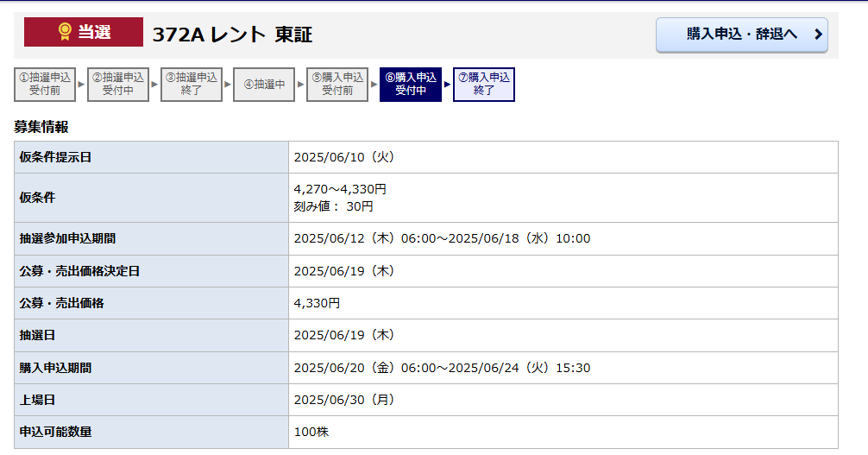Viewport: 868px width, 455px height.
Task: Click the 刻み値： 30円 text
Action: [x=333, y=206]
